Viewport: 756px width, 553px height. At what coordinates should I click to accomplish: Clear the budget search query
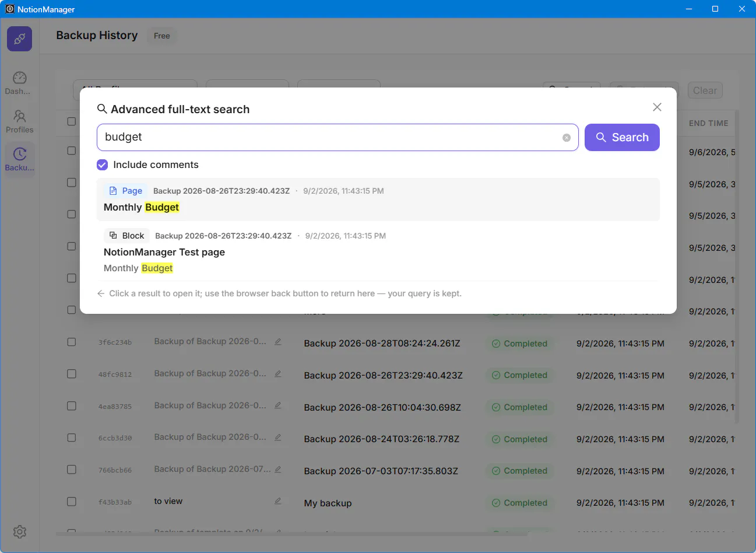tap(566, 138)
